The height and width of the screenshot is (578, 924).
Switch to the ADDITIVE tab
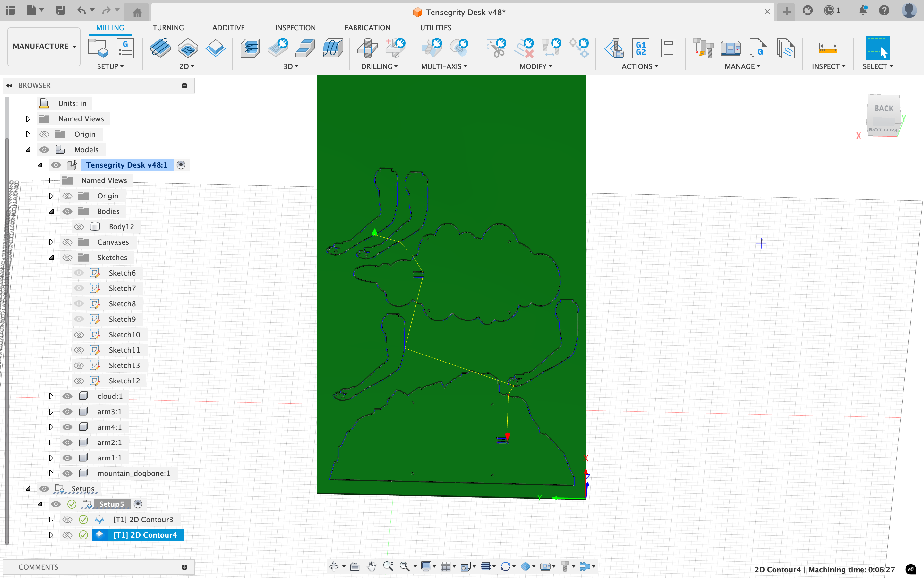pos(228,28)
